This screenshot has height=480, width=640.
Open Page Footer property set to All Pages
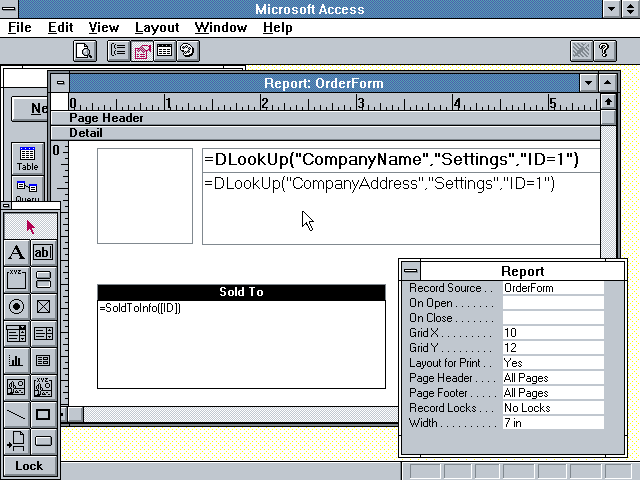coord(553,393)
